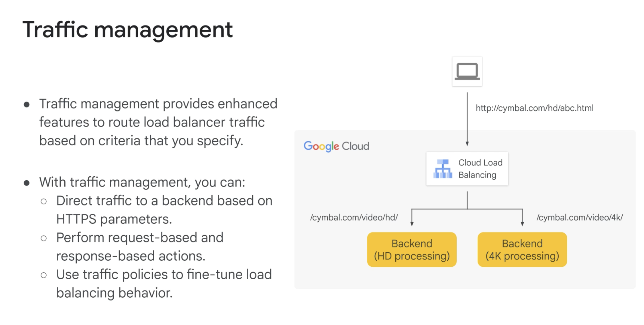Select the Cloud Load Balancing box label
This screenshot has width=644, height=325.
[x=480, y=169]
